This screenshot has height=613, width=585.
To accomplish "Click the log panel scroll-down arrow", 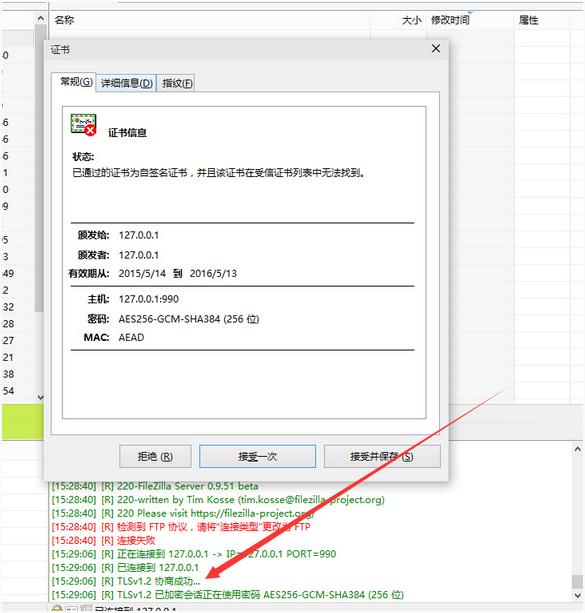I will tap(578, 595).
